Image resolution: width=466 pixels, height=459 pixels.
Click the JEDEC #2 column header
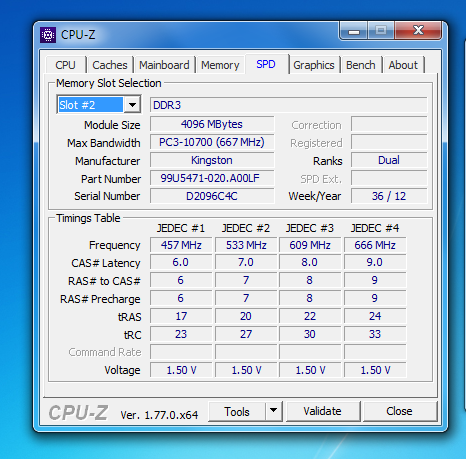(x=246, y=228)
